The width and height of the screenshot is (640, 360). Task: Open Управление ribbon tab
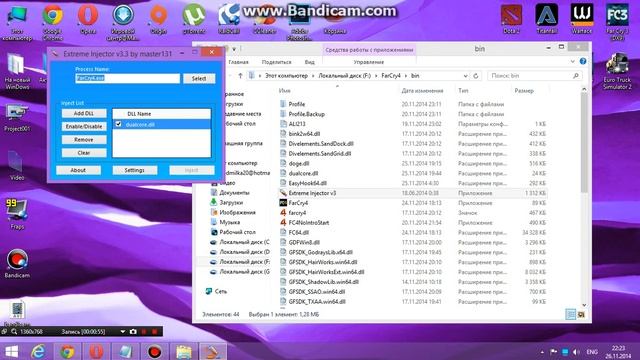tap(369, 62)
